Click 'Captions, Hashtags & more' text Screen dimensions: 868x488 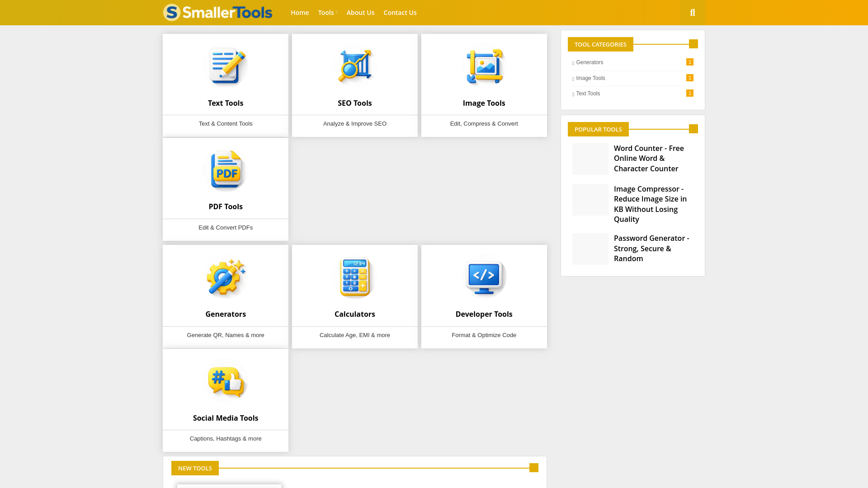[x=226, y=439]
